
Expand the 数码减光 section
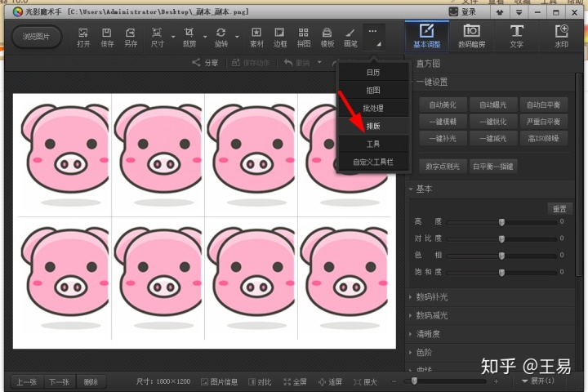point(431,315)
